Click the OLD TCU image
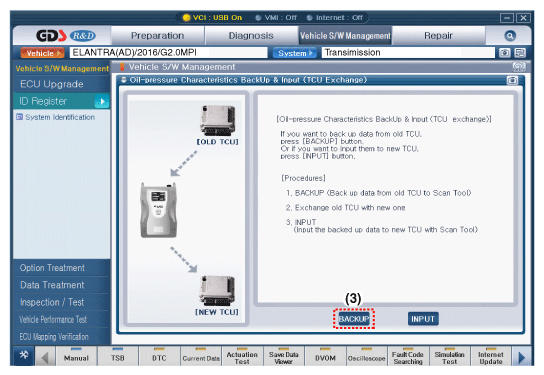544x375 pixels. point(218,120)
